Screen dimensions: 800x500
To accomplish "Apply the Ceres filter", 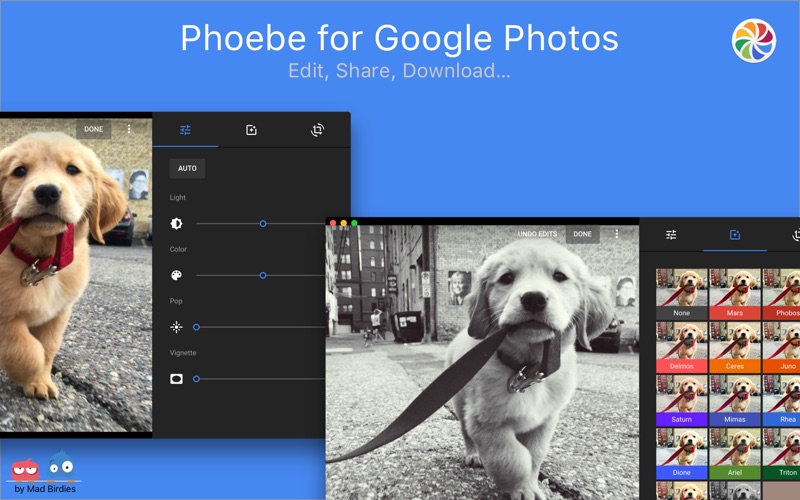I will [735, 347].
